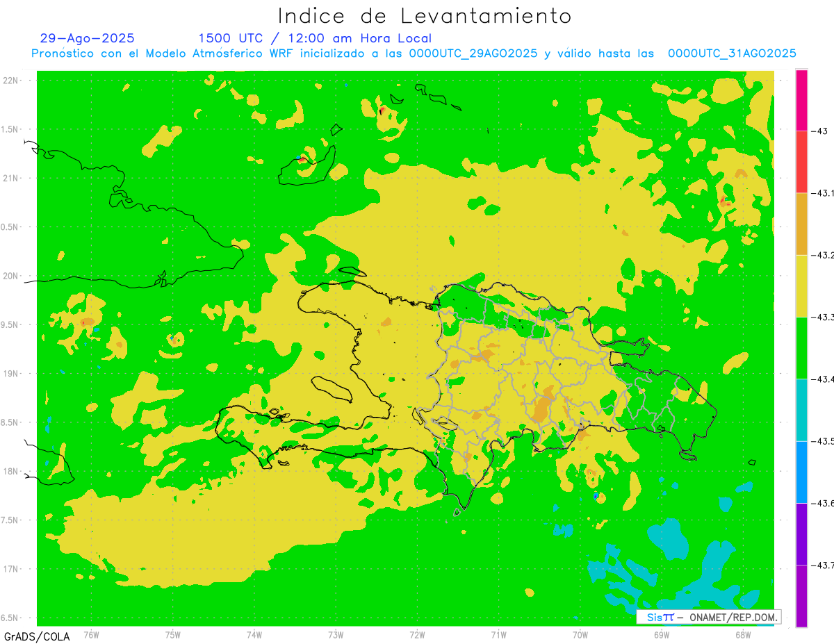
Task: Click the "19N" latitude label
Action: coord(10,374)
